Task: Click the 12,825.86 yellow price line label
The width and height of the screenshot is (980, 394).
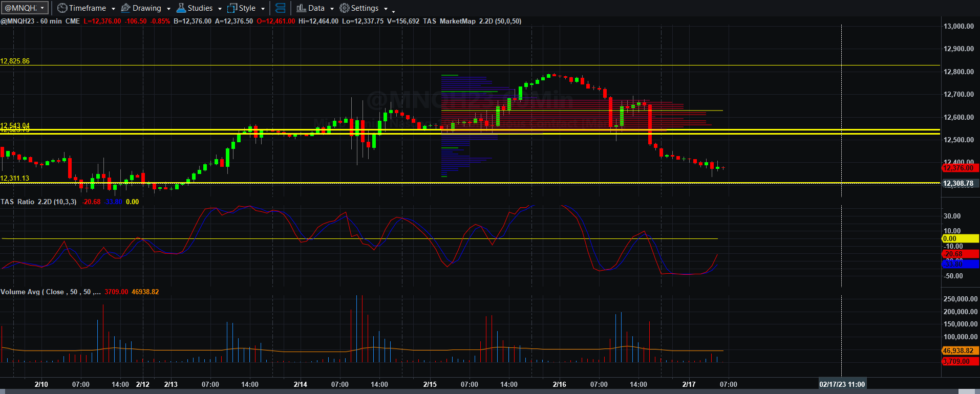Action: [x=15, y=61]
